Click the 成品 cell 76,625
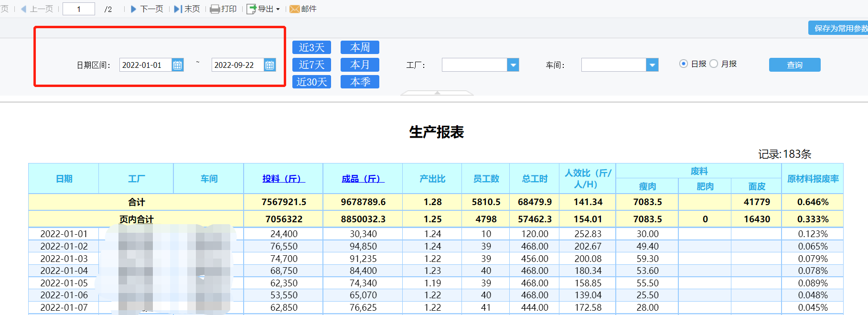Viewport: 868px width, 315px height. click(363, 308)
